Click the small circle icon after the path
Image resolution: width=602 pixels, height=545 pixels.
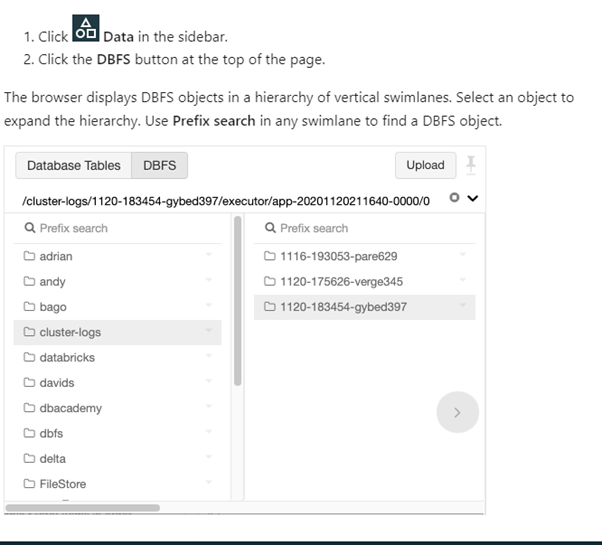click(x=454, y=198)
